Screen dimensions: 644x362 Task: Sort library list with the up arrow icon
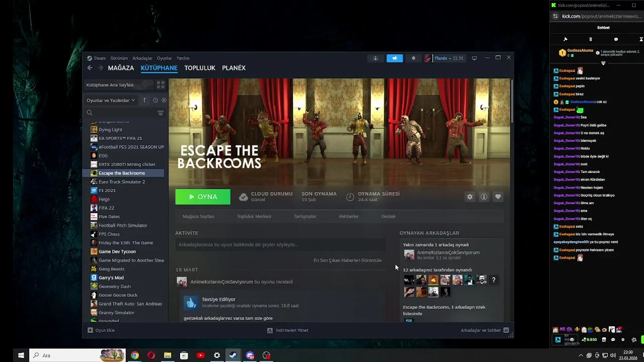pos(144,100)
